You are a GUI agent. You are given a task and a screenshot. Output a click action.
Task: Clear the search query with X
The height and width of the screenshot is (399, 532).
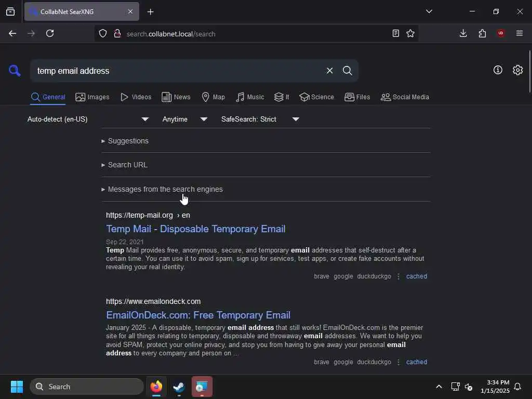point(329,71)
